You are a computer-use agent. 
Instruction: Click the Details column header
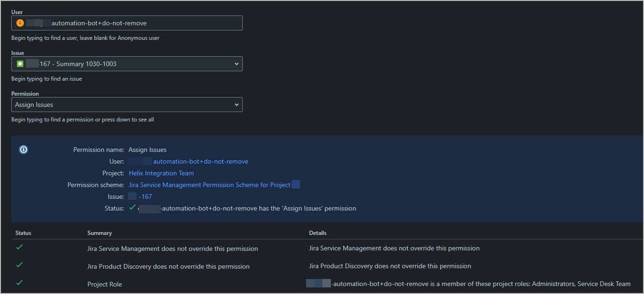[x=317, y=233]
